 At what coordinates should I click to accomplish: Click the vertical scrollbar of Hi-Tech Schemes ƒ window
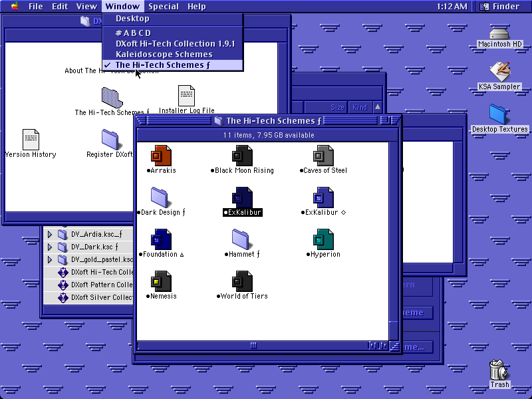tap(394, 241)
